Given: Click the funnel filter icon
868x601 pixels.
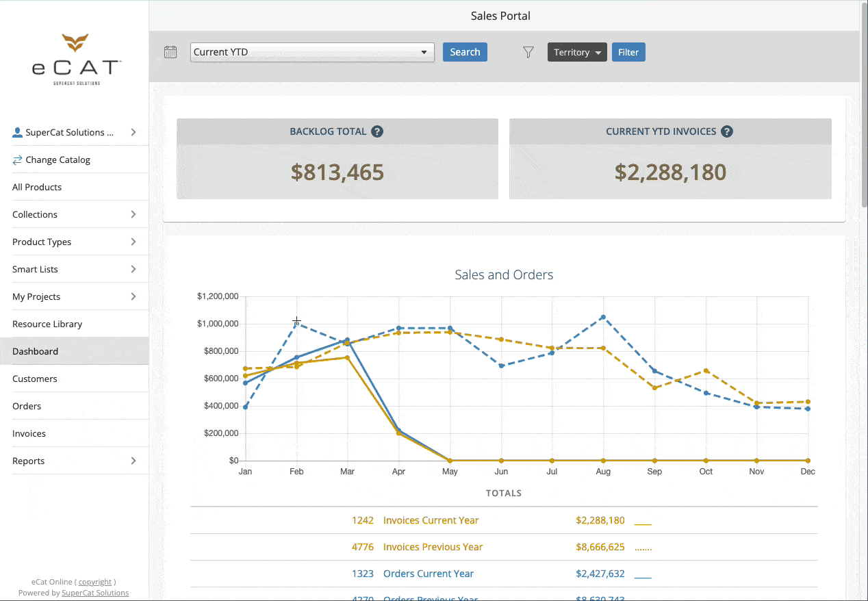Looking at the screenshot, I should click(x=528, y=52).
